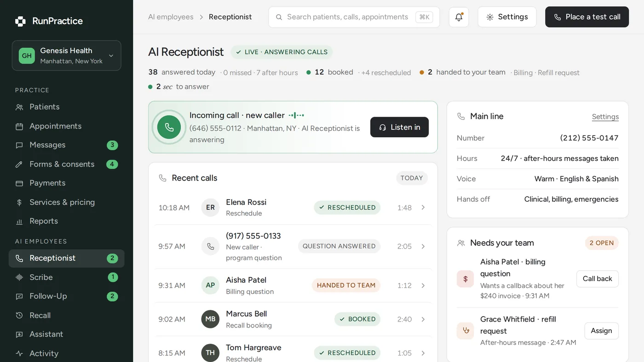This screenshot has width=644, height=362.
Task: Expand the (917) 555-0133 call row chevron
Action: pos(423,246)
